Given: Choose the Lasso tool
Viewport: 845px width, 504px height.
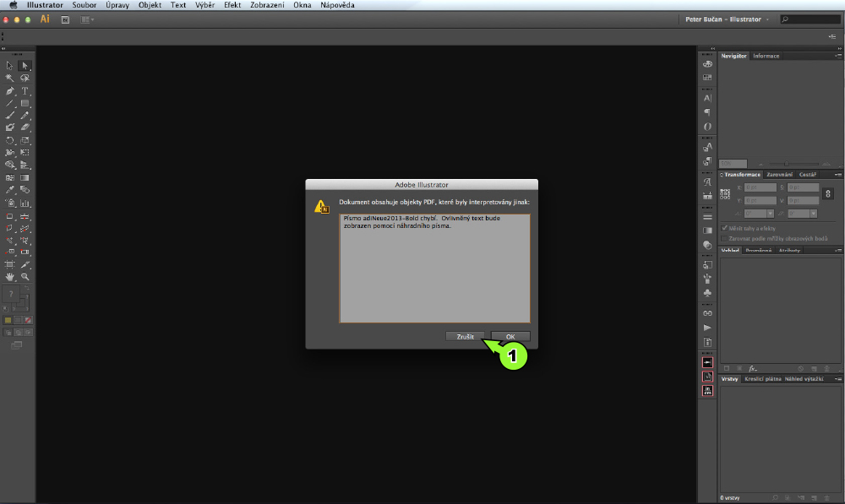Looking at the screenshot, I should [25, 78].
